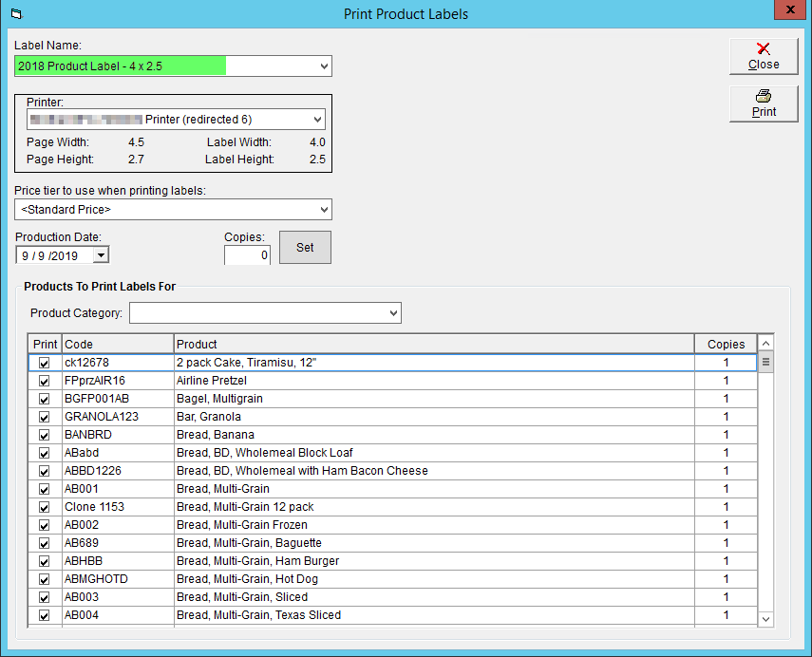Click the Print button with printer icon
812x657 pixels.
coord(764,104)
